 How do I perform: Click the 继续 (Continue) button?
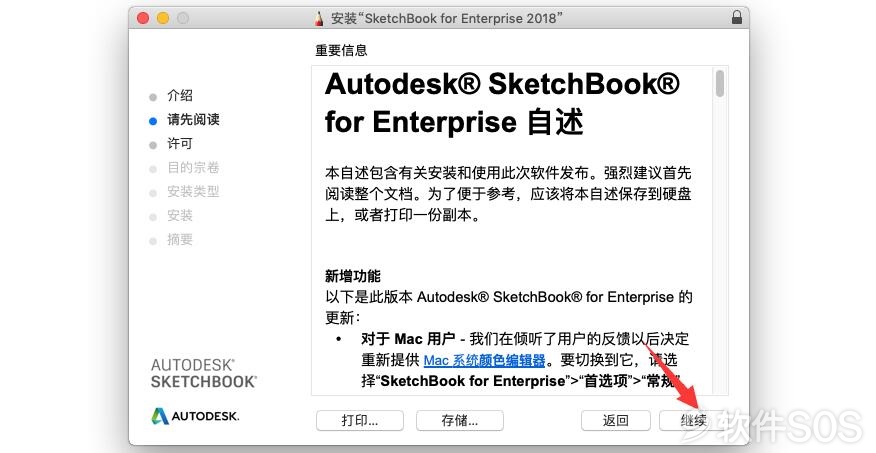pyautogui.click(x=694, y=421)
